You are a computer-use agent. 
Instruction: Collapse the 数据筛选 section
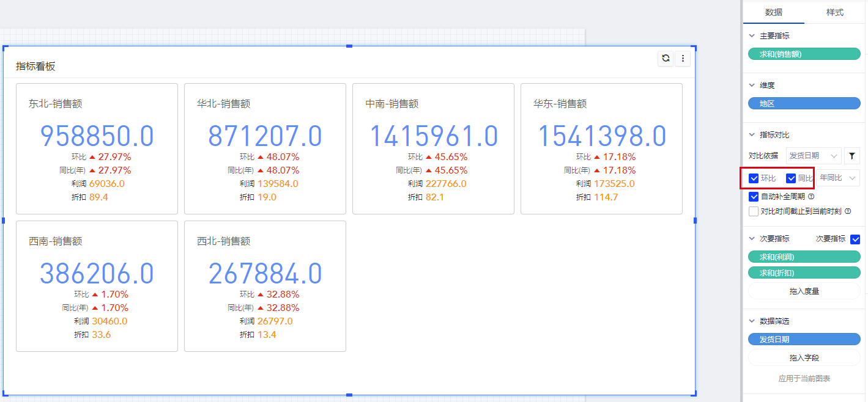click(x=752, y=321)
